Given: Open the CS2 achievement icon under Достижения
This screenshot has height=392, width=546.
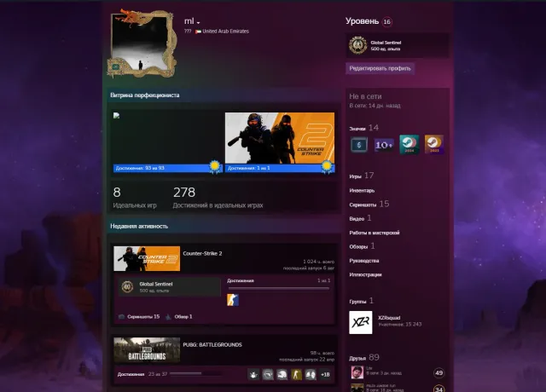Looking at the screenshot, I should pyautogui.click(x=233, y=300).
